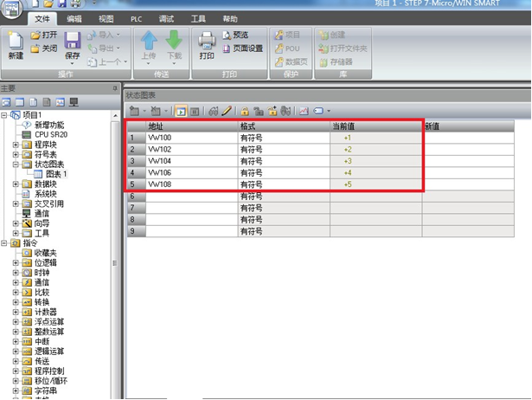The image size is (532, 400).
Task: Expand the 数据块 tree node
Action: [16, 184]
